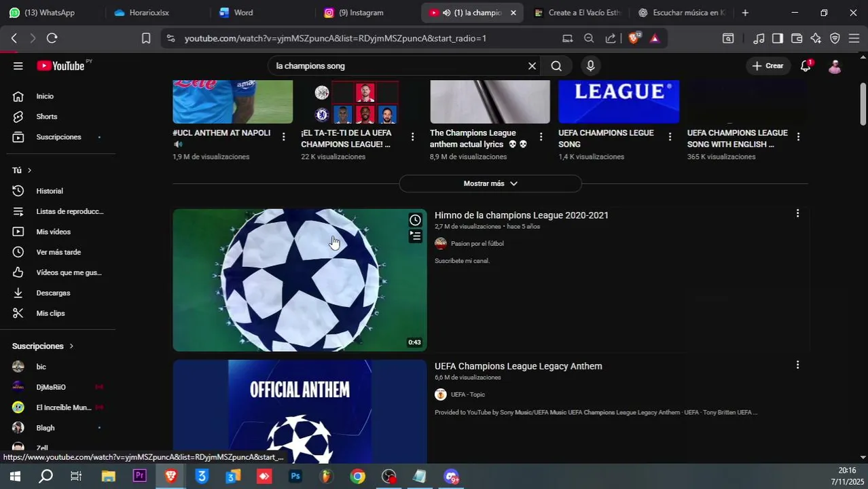This screenshot has height=489, width=868.
Task: Open the account avatar menu
Action: tap(835, 66)
